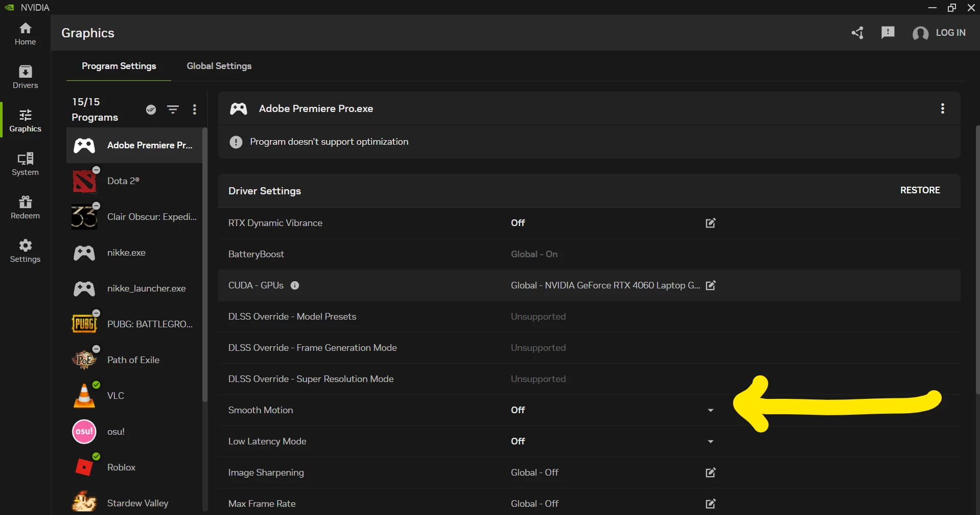
Task: Click the osu! pink circle icon
Action: pyautogui.click(x=84, y=432)
